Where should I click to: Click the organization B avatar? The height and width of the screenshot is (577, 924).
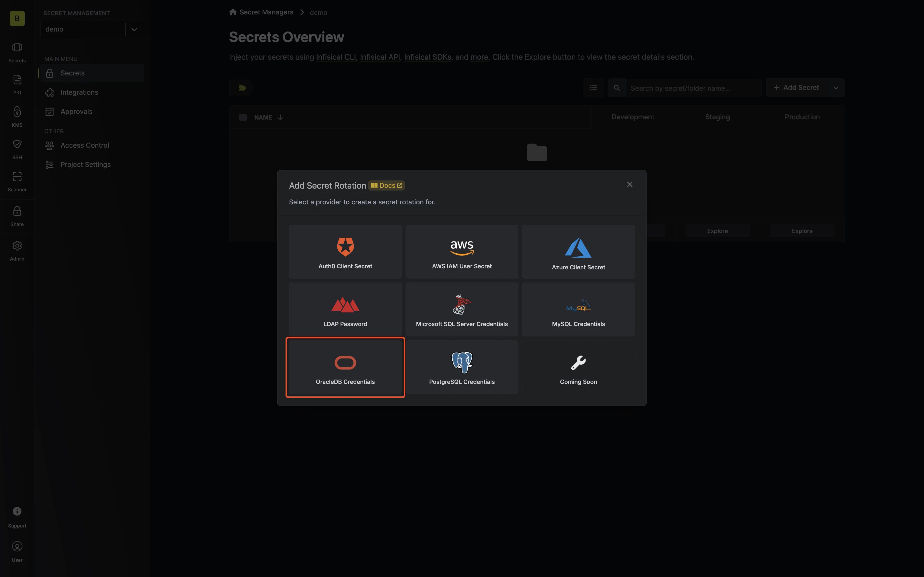(17, 18)
